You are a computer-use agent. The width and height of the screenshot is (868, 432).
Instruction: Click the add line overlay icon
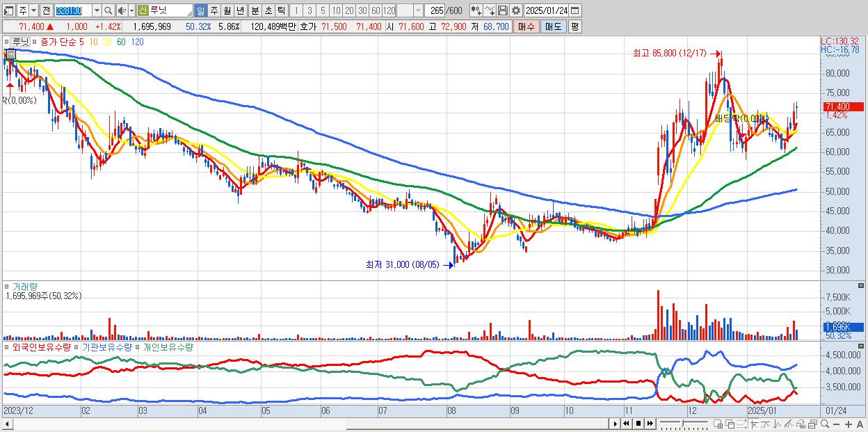point(490,11)
